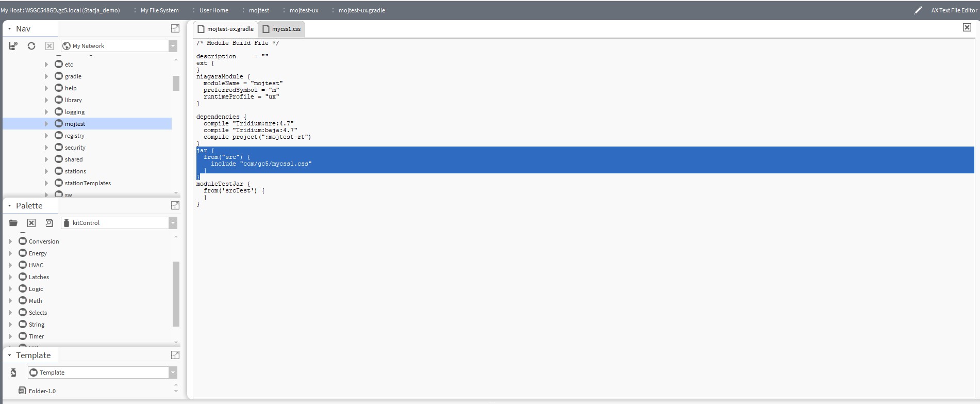
Task: Maximize the Nav panel
Action: coord(175,28)
